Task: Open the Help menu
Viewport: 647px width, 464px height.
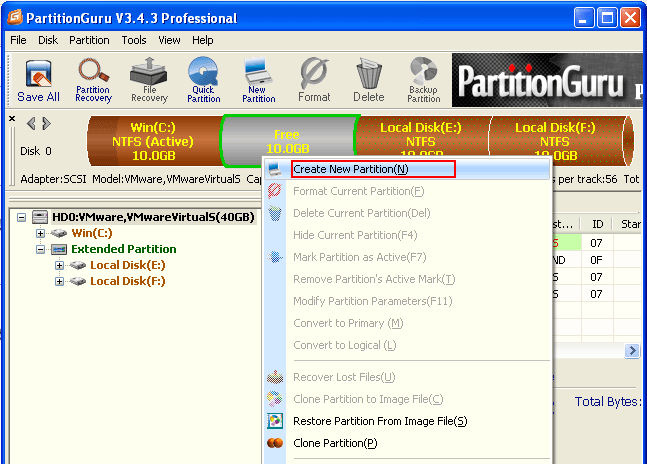Action: coord(203,40)
